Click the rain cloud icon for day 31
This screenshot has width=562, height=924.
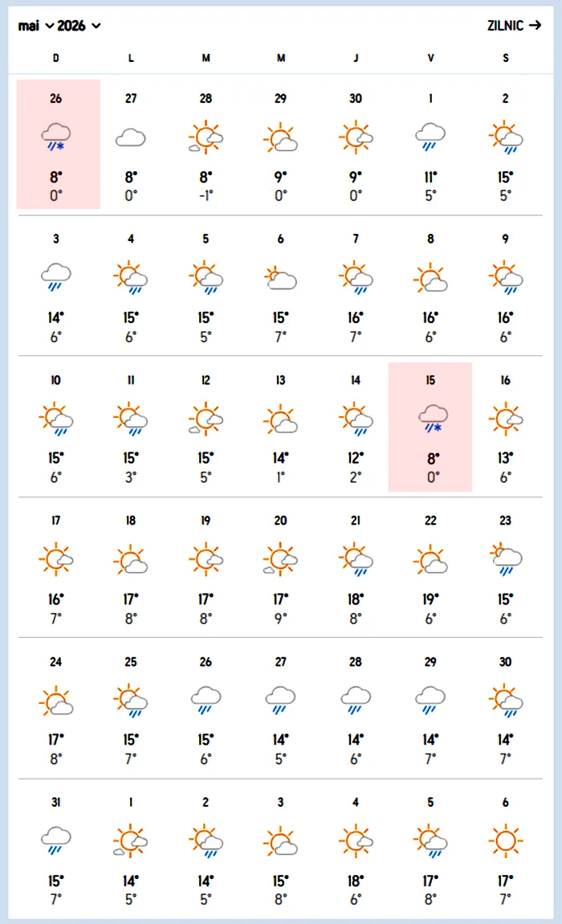click(55, 841)
